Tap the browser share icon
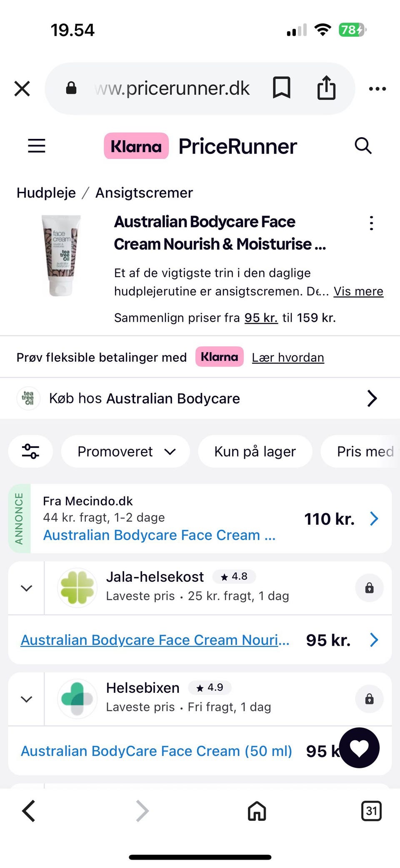The width and height of the screenshot is (400, 868). coord(326,88)
